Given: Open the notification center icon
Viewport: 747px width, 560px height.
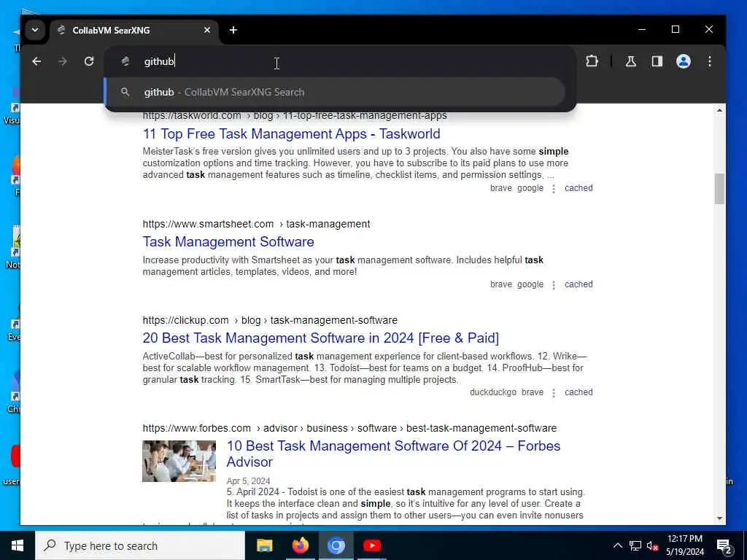Looking at the screenshot, I should [724, 546].
